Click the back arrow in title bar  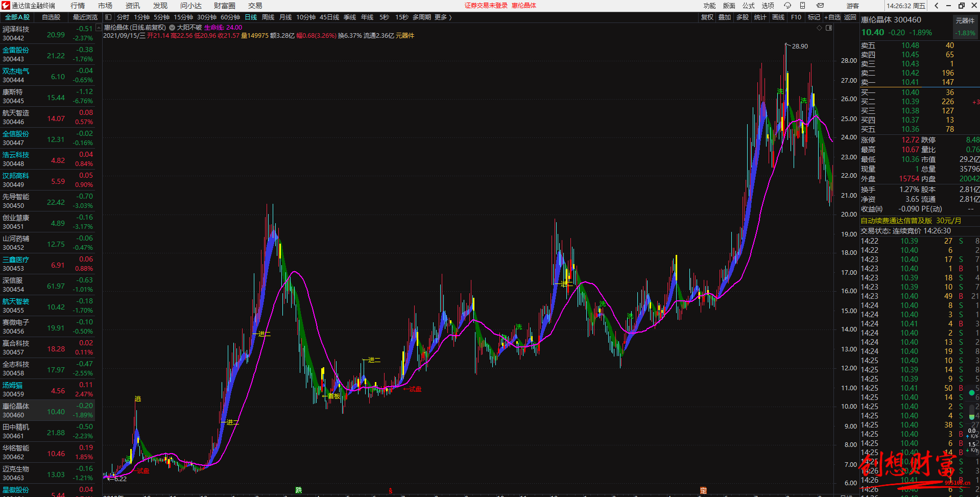pyautogui.click(x=937, y=6)
